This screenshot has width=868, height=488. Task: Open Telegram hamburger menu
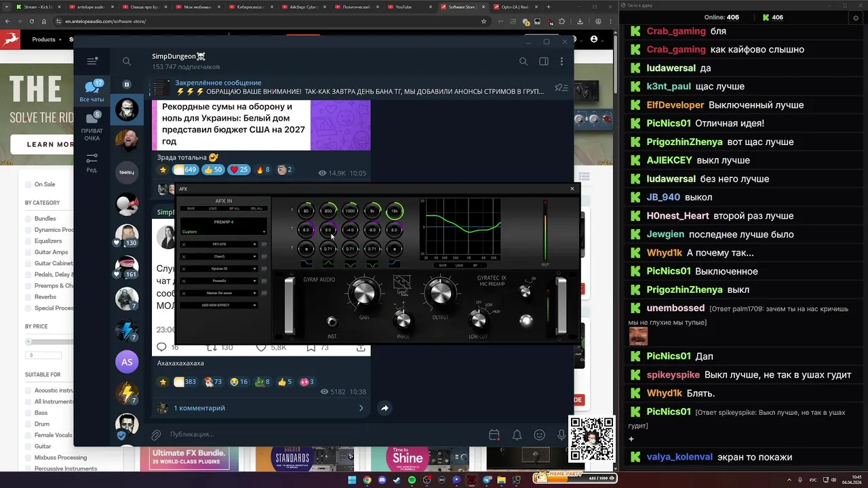pos(92,61)
